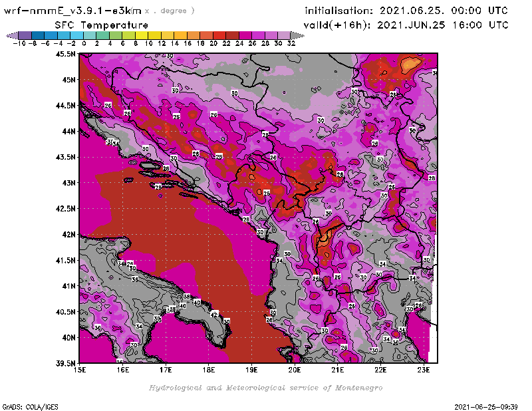Image resolution: width=532 pixels, height=411 pixels.
Task: Click the '2021-06-25-09:39' timestamp footer
Action: (486, 407)
